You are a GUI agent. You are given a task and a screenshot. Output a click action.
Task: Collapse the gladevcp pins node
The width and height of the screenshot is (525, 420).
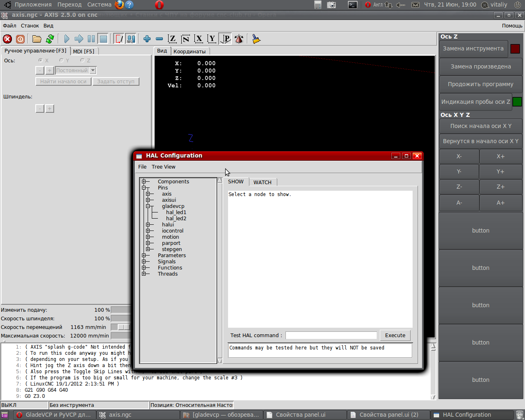(x=148, y=206)
